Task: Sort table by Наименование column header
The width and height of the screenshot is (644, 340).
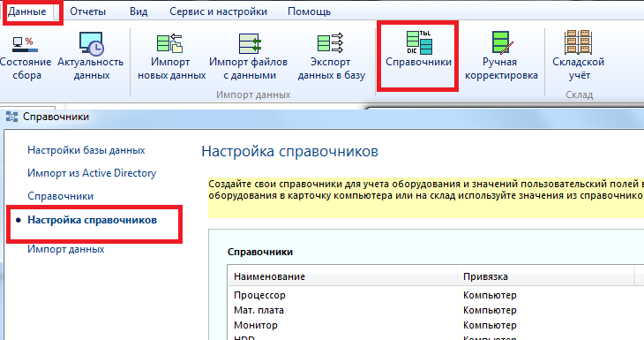Action: 342,276
